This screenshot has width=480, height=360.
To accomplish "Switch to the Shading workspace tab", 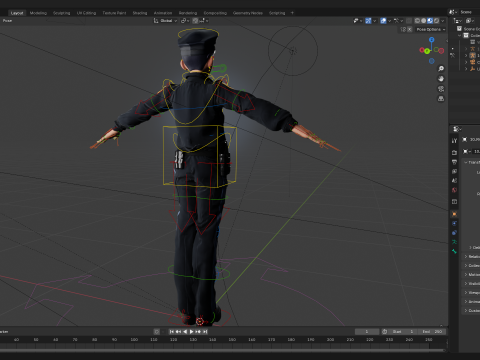I will (x=140, y=13).
